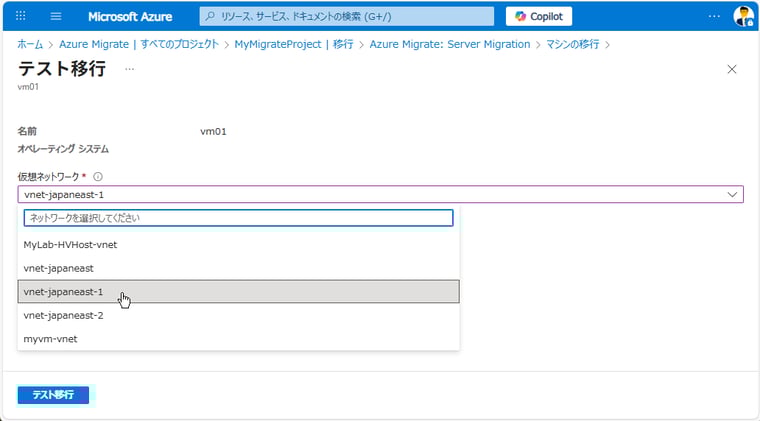Click the テスト移行 button
This screenshot has height=421, width=760.
[53, 395]
